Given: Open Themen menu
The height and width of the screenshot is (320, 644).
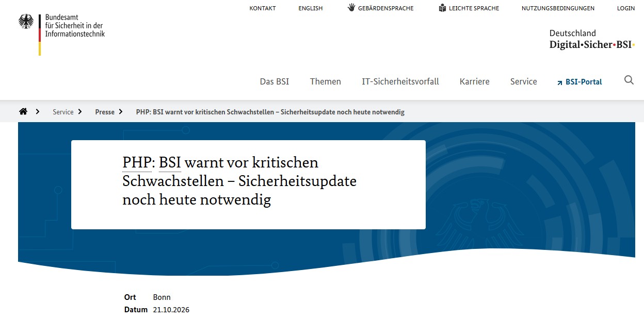Looking at the screenshot, I should coord(326,81).
